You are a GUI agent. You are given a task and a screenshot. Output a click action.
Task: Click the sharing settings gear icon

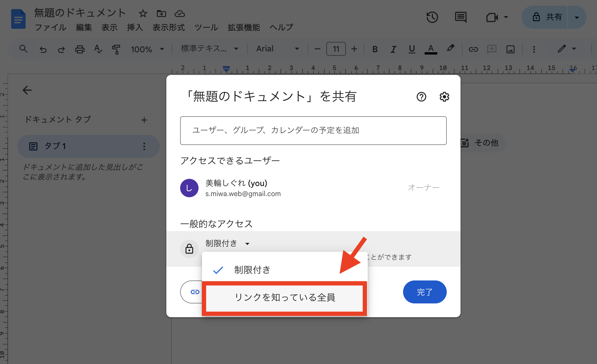(444, 97)
